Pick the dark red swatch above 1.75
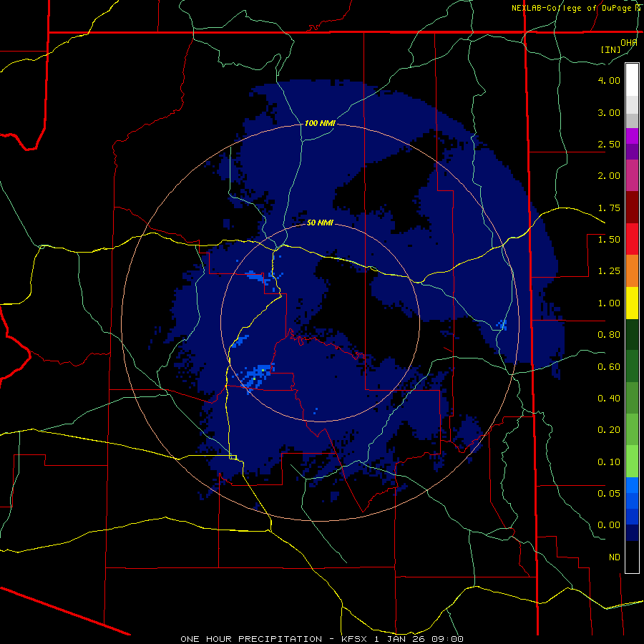The image size is (644, 644). pos(632,208)
